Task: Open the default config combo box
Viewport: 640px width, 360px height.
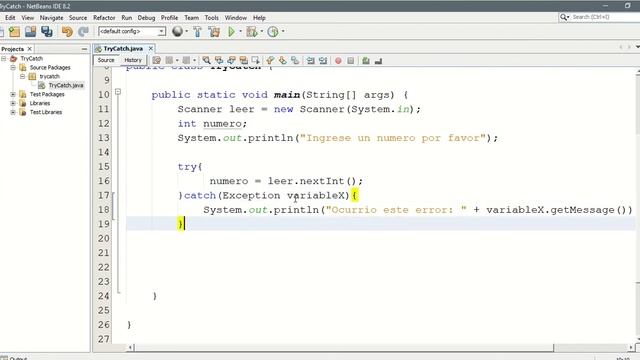Action: [x=132, y=31]
